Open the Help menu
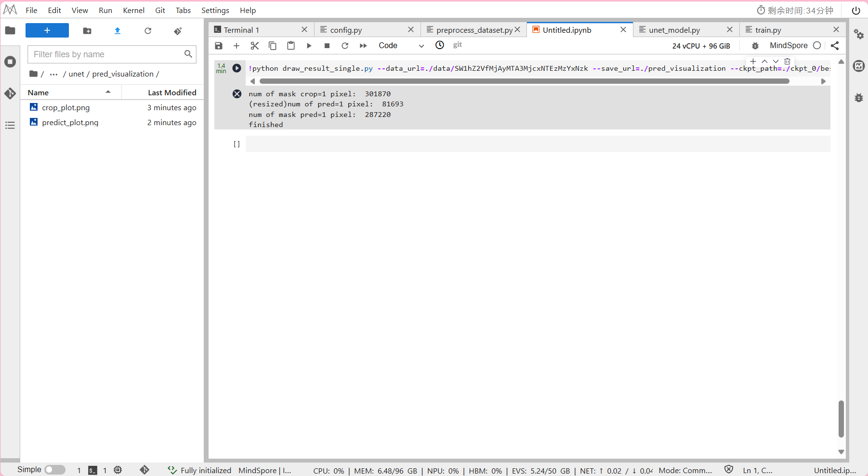Viewport: 868px width, 476px height. click(x=248, y=10)
